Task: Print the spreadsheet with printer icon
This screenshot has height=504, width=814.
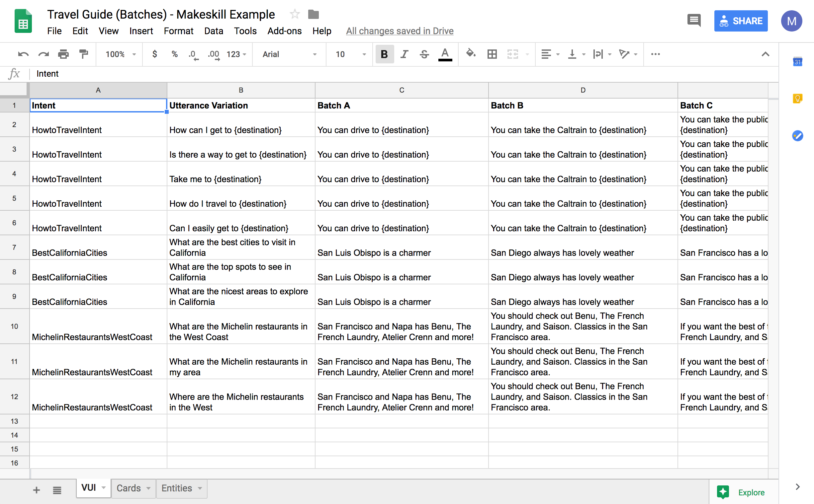Action: (x=63, y=54)
